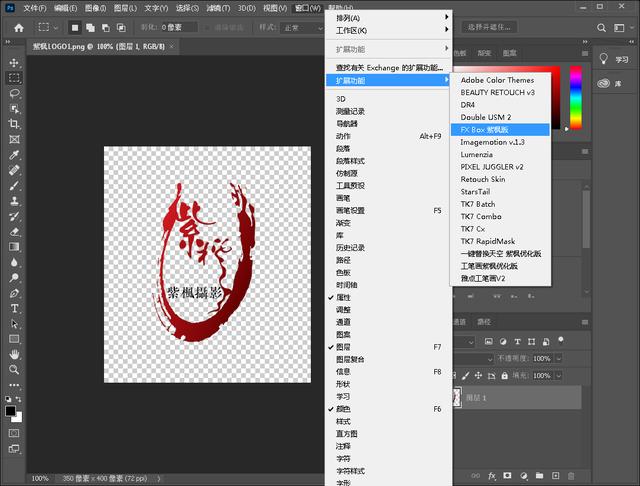This screenshot has width=640, height=486.
Task: Add a layer mask
Action: tap(507, 476)
